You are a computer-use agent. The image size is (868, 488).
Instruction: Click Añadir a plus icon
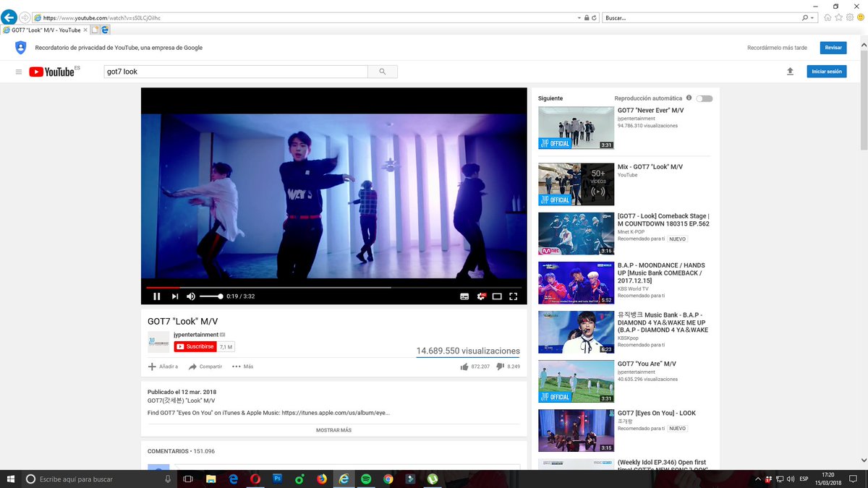(152, 367)
